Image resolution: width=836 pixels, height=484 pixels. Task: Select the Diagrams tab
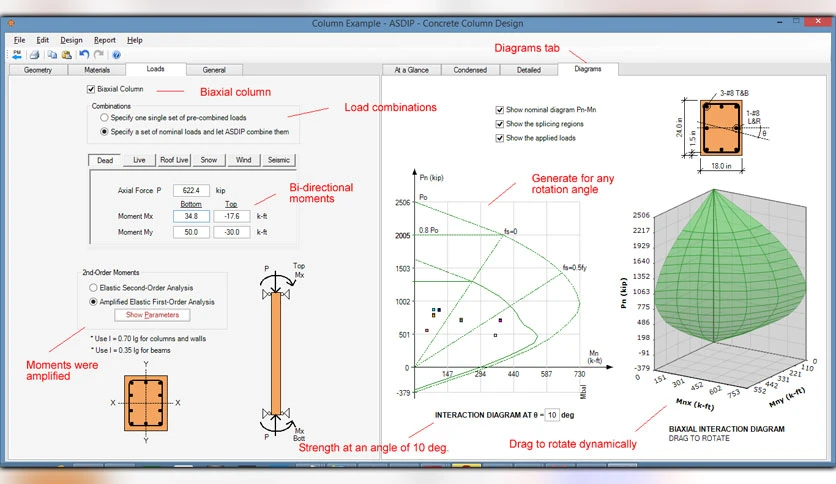coord(588,69)
